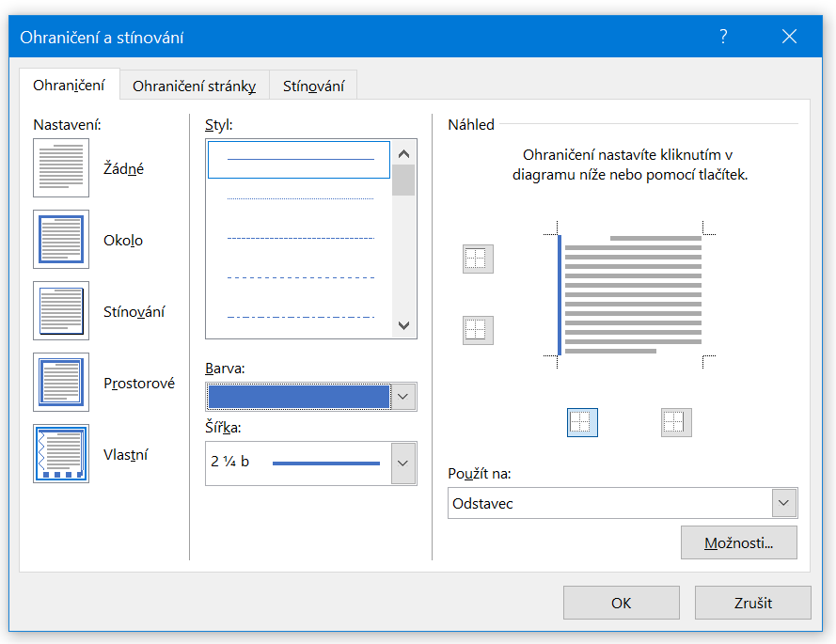The width and height of the screenshot is (836, 644).
Task: Choose the Okolo box border setting icon
Action: click(61, 240)
